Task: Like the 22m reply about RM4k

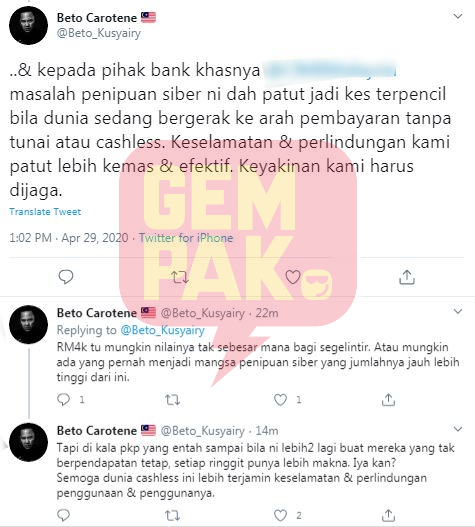Action: [280, 399]
